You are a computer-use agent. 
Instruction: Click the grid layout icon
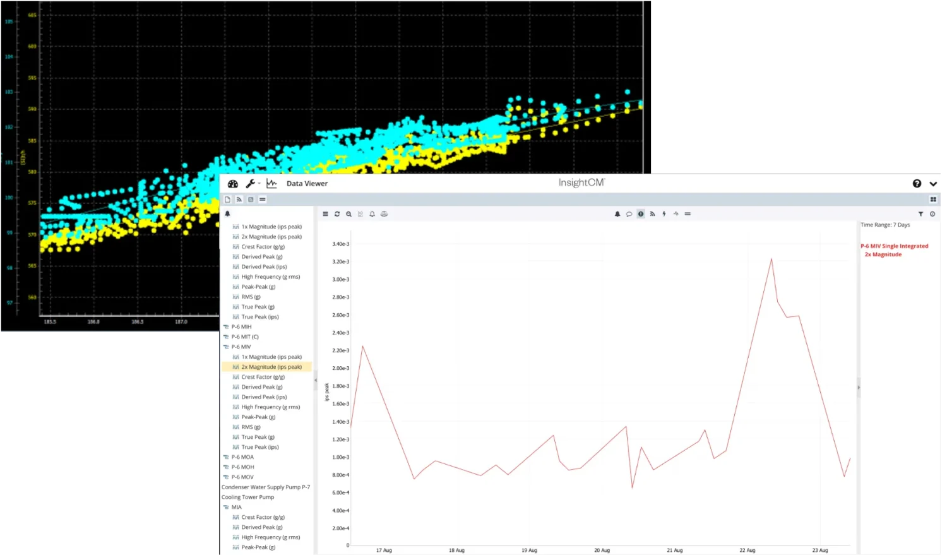coord(933,200)
